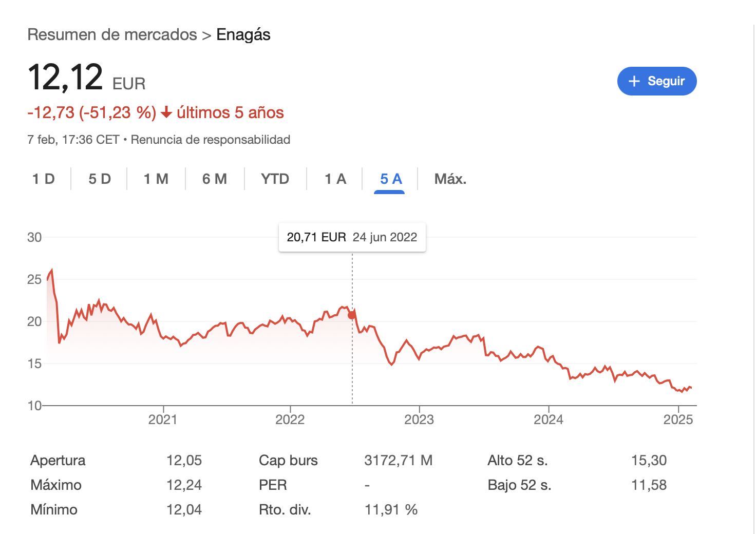Select the 1 A time period
This screenshot has height=534, width=756.
335,179
